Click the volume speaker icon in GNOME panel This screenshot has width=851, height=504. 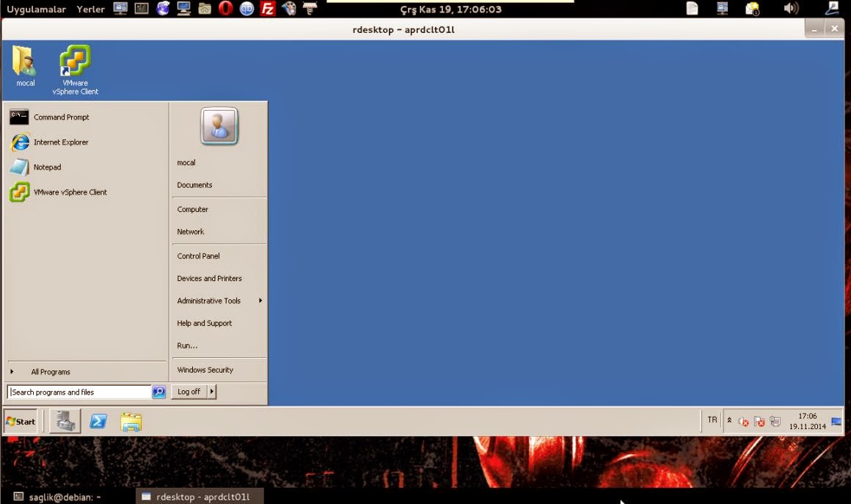[789, 8]
